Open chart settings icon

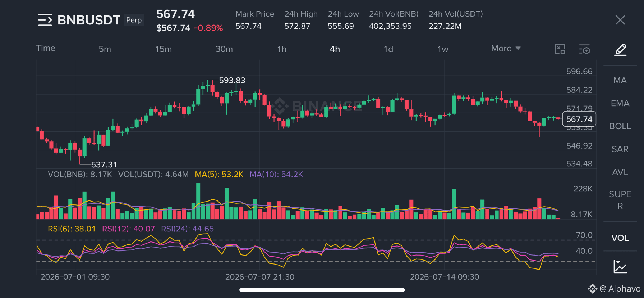coord(585,49)
